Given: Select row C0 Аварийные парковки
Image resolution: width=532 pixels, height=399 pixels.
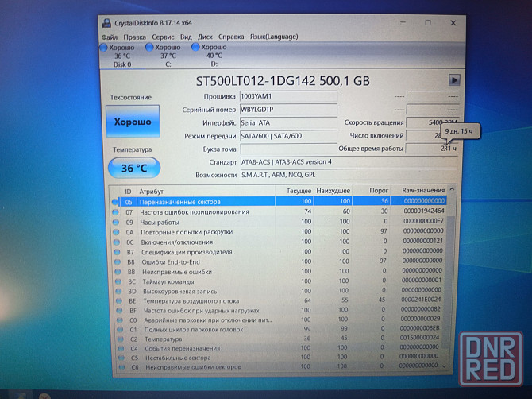Looking at the screenshot, I should coord(278,320).
